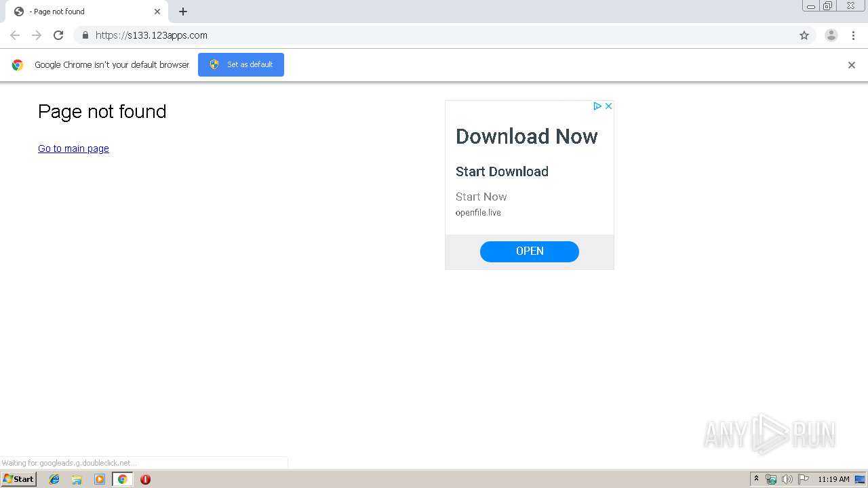Click the Google Chrome logo in infobar
Screen dimensions: 868x488
[x=18, y=65]
